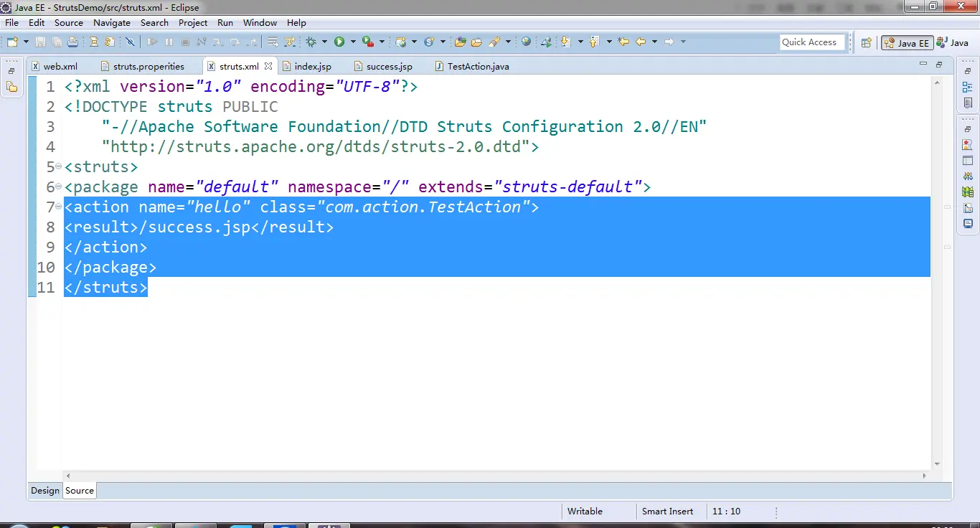Navigate back with the yellow left arrow
The width and height of the screenshot is (980, 528).
(641, 42)
